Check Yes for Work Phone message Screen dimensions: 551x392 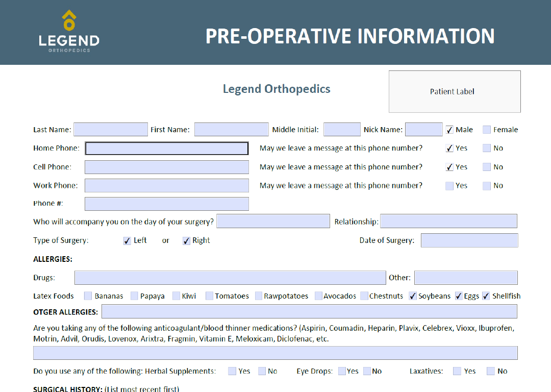pyautogui.click(x=449, y=186)
